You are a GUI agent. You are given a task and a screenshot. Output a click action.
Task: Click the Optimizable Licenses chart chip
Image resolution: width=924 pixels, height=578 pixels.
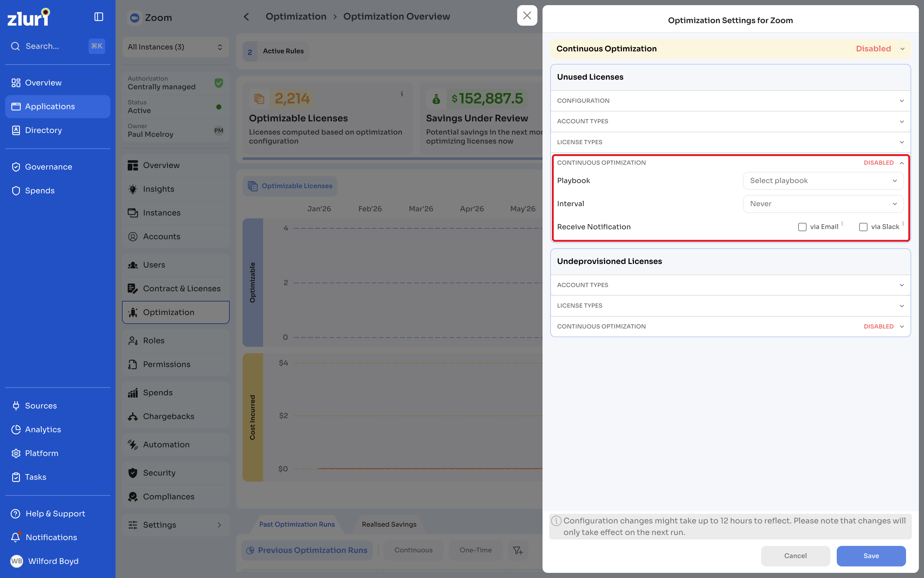click(290, 186)
